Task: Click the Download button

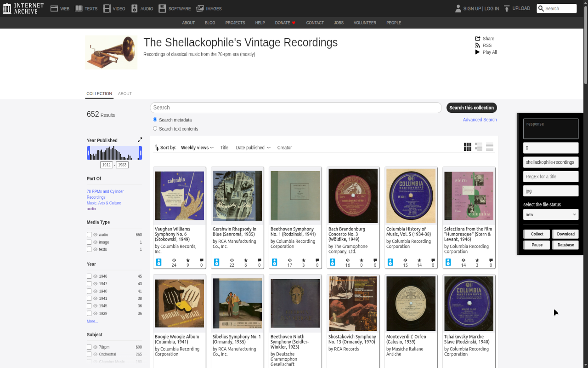Action: (x=565, y=234)
